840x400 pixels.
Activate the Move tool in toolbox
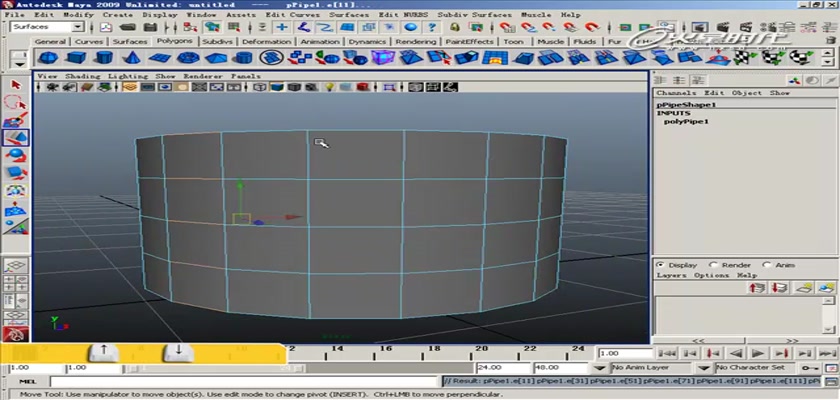coord(16,138)
